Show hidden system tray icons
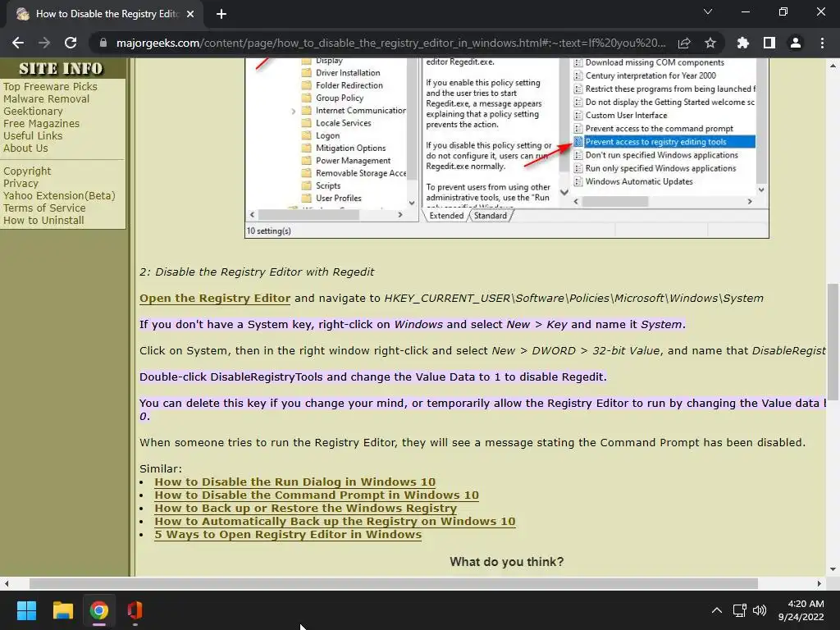840x630 pixels. (717, 610)
